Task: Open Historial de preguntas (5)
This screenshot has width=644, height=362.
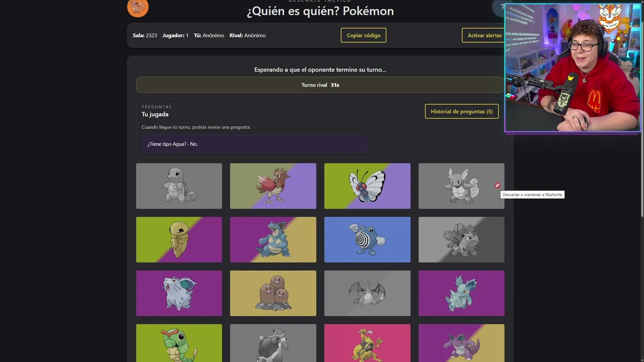Action: (462, 112)
